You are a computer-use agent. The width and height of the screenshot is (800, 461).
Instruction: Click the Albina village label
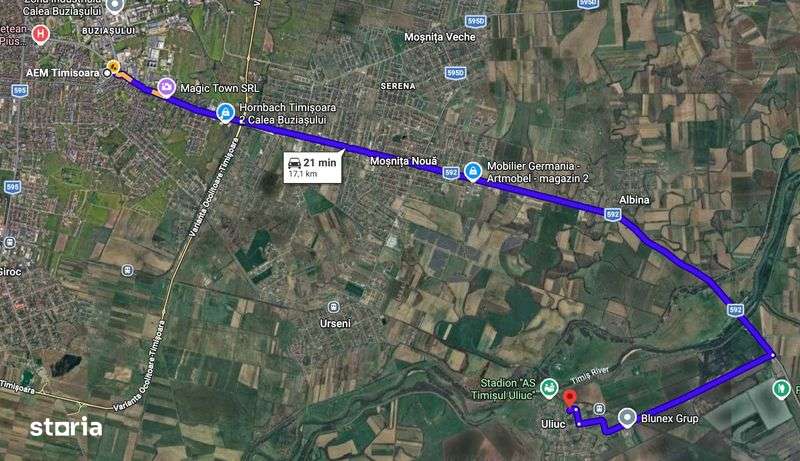634,200
